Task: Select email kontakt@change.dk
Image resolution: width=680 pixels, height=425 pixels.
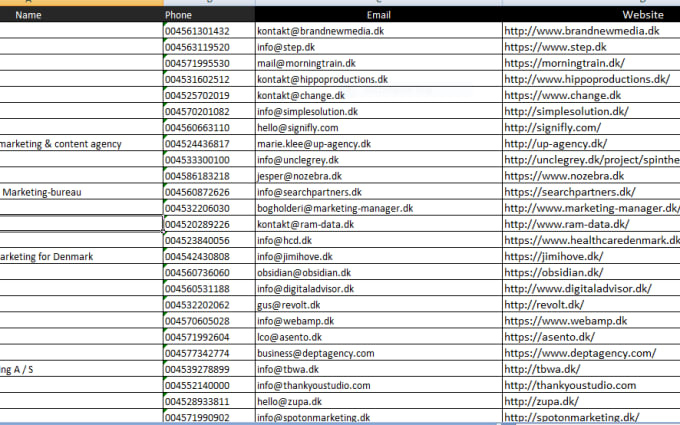Action: 301,95
